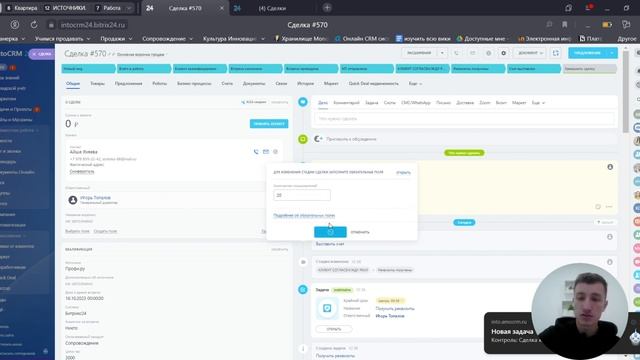Click the Что нужно сделать input field

point(464,119)
